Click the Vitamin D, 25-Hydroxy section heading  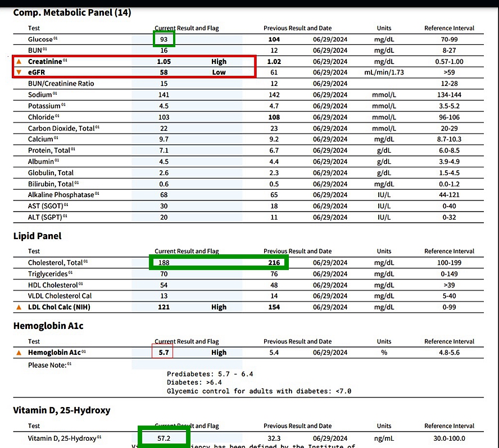pos(61,410)
